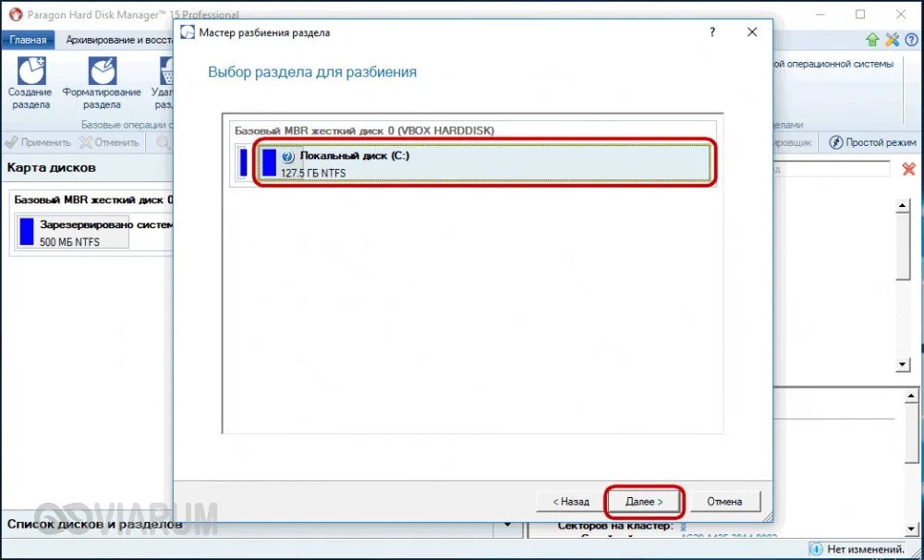Click the Отменить toolbar icon
This screenshot has width=924, height=560.
point(86,142)
